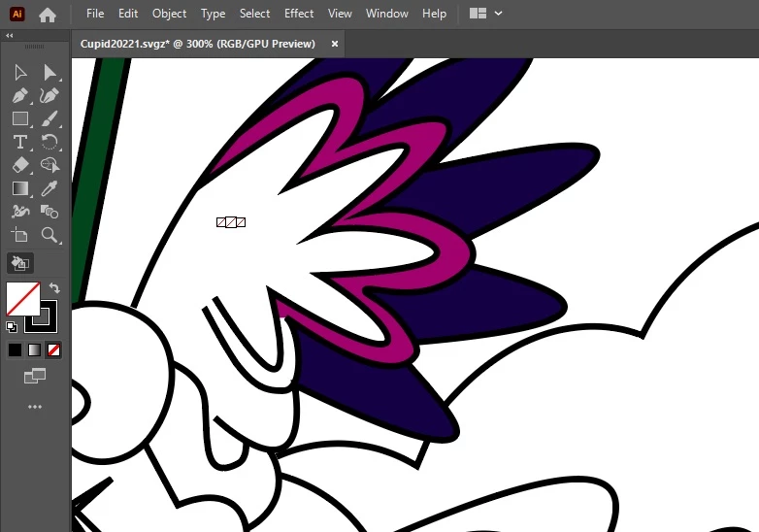
Task: Reset to default fill and stroke
Action: (12, 327)
